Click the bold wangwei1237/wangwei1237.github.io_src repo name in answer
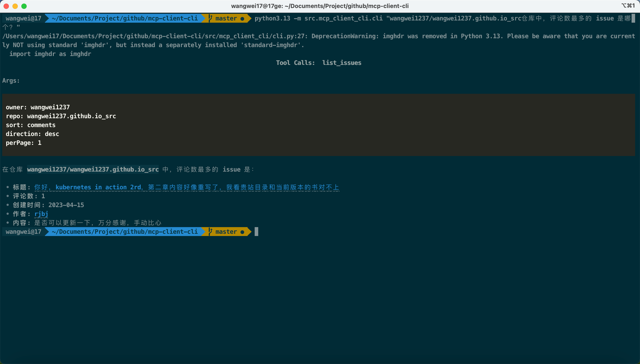The height and width of the screenshot is (364, 640). (93, 170)
